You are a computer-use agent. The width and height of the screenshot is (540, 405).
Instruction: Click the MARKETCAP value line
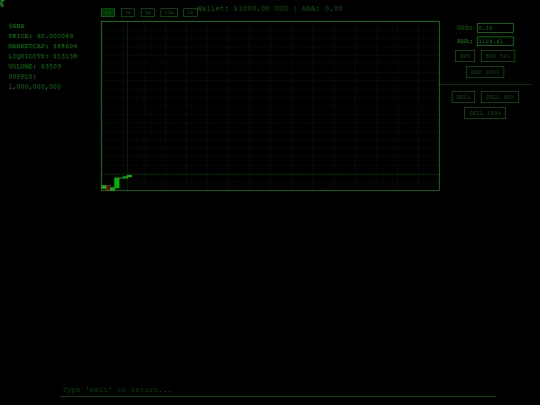click(43, 46)
